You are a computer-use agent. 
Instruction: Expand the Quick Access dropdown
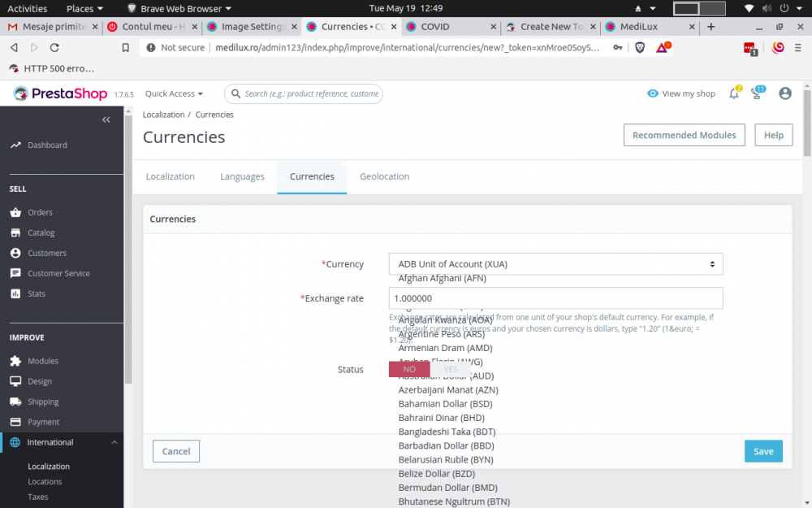tap(173, 93)
